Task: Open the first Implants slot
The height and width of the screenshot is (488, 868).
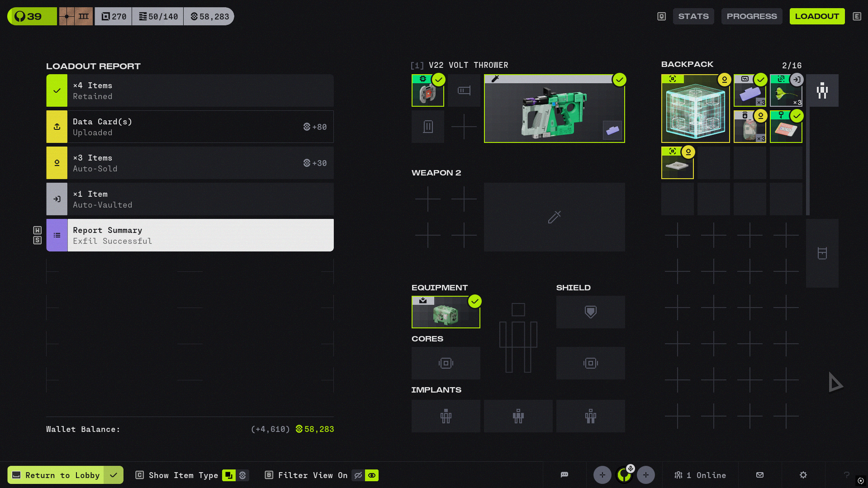Action: coord(446,416)
